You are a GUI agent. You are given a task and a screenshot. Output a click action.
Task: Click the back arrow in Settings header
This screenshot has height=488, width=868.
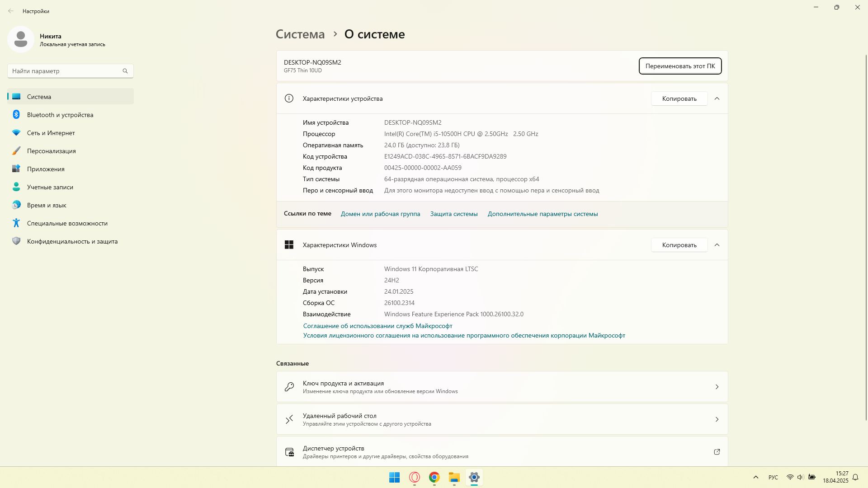[11, 11]
